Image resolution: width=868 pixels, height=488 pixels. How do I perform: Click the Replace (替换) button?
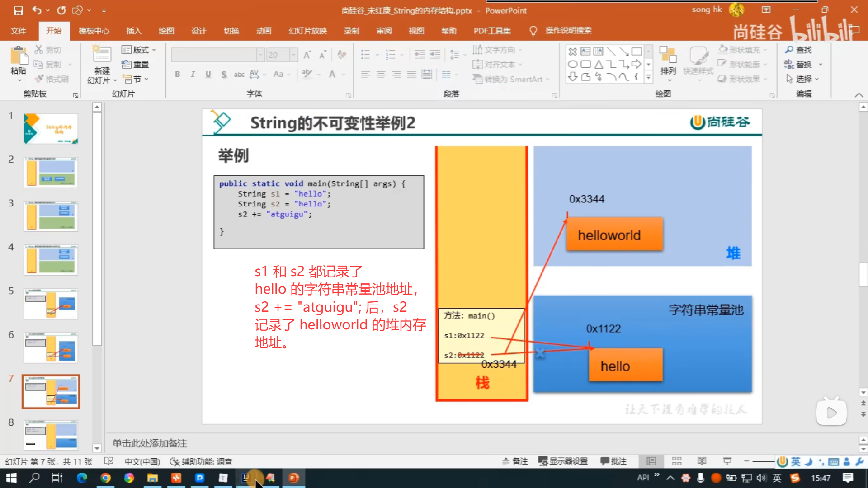[x=799, y=65]
